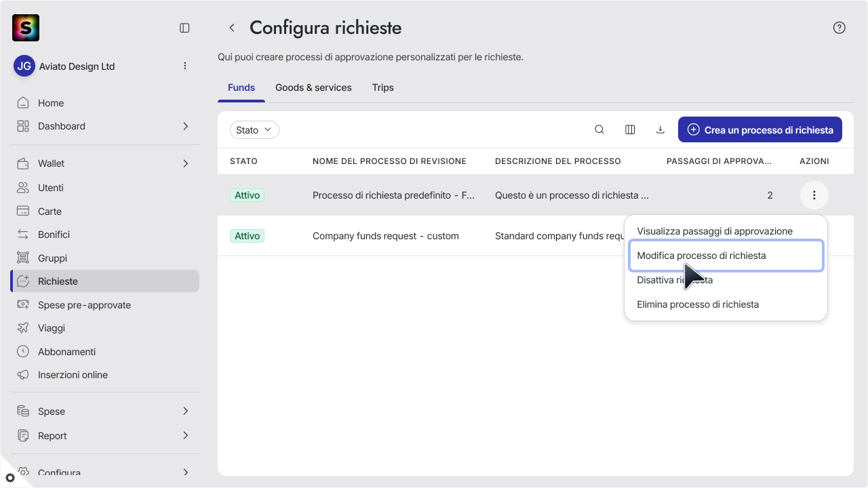Click the Report document icon
This screenshot has height=488, width=868.
click(x=23, y=436)
